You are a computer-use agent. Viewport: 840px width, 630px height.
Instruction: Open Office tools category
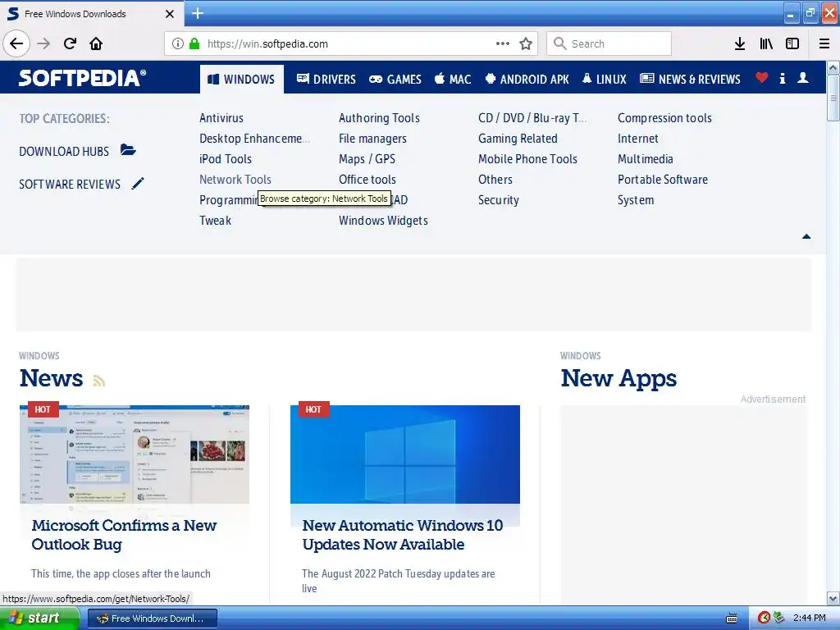(x=367, y=180)
